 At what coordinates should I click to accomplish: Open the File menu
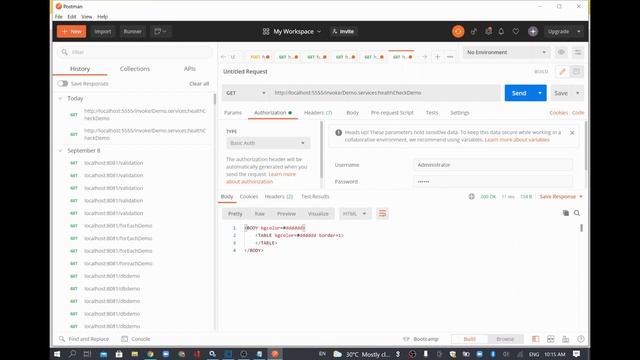click(x=59, y=17)
